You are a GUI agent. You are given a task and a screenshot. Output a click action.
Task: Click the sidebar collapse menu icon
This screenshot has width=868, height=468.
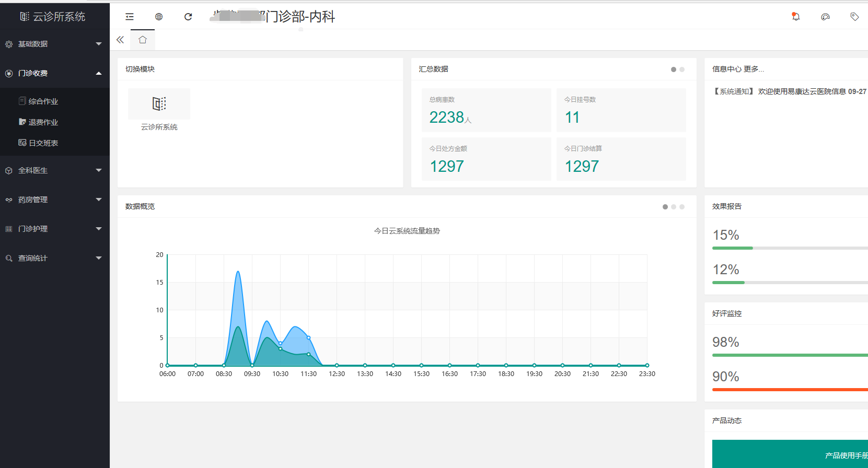click(x=130, y=17)
